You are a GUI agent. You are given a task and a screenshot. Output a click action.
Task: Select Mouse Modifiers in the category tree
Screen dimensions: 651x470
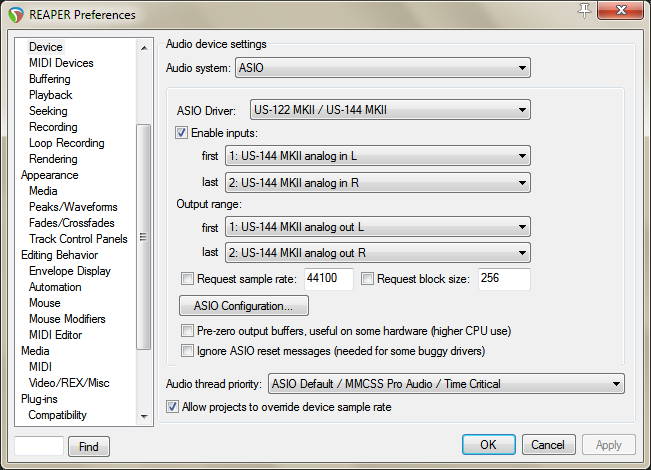click(x=67, y=319)
